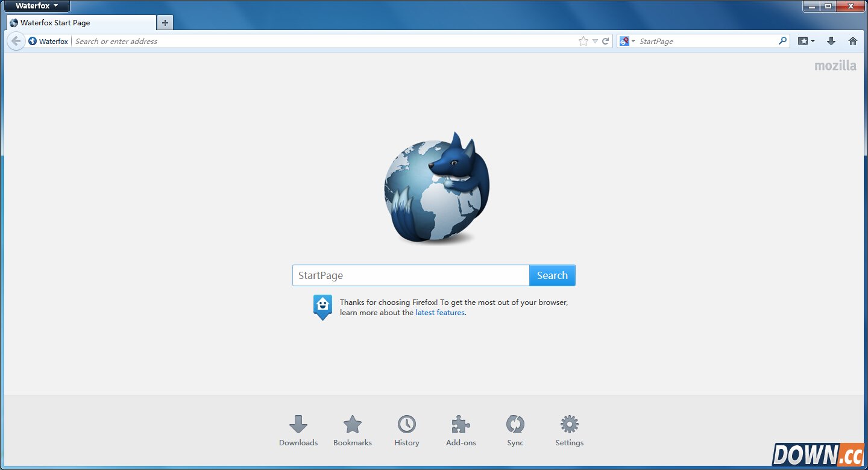
Task: Select the Waterfox Start Page tab
Action: (81, 23)
